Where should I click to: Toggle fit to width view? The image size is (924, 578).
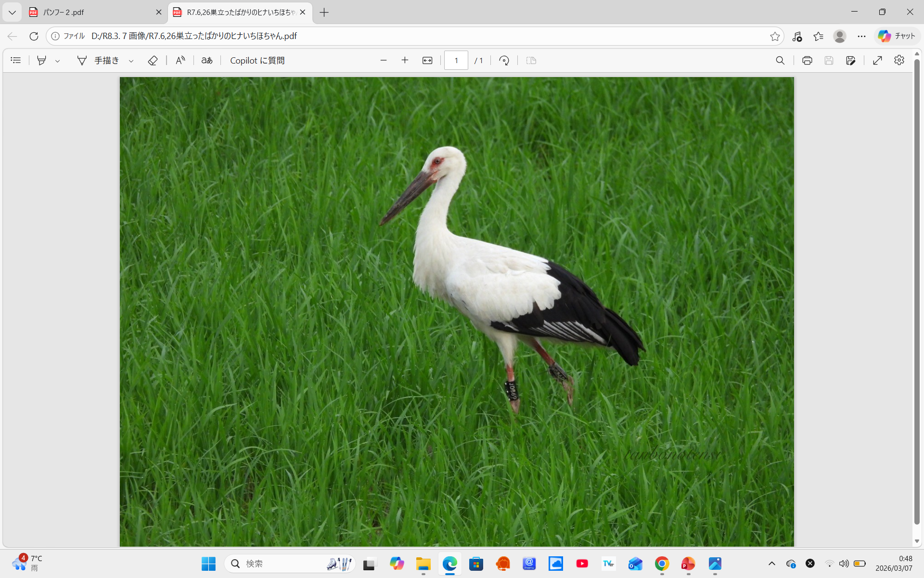click(427, 60)
